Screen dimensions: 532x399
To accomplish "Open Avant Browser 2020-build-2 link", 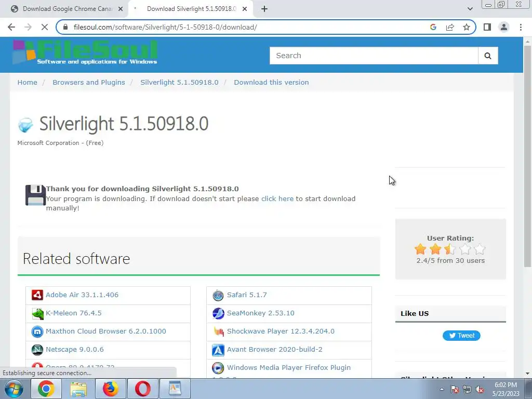I will click(274, 350).
